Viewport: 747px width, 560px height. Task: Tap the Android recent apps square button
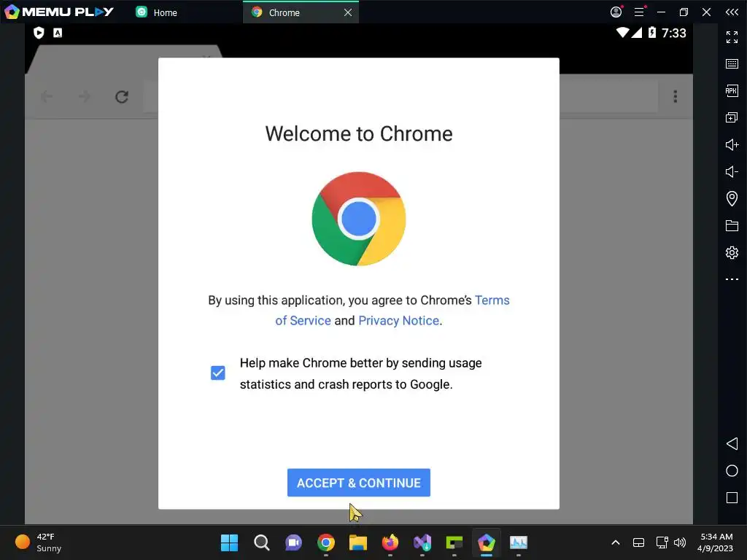tap(732, 497)
